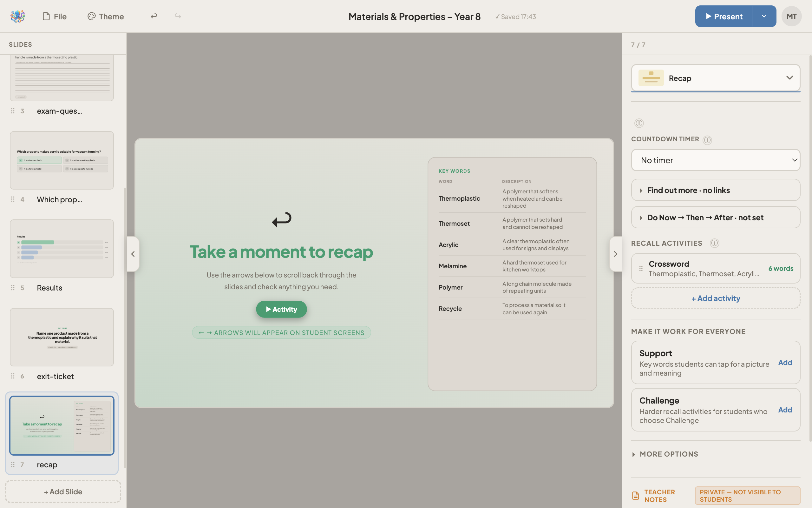Click the green Activity button on the slide
Screen dimensions: 812x508
281,309
